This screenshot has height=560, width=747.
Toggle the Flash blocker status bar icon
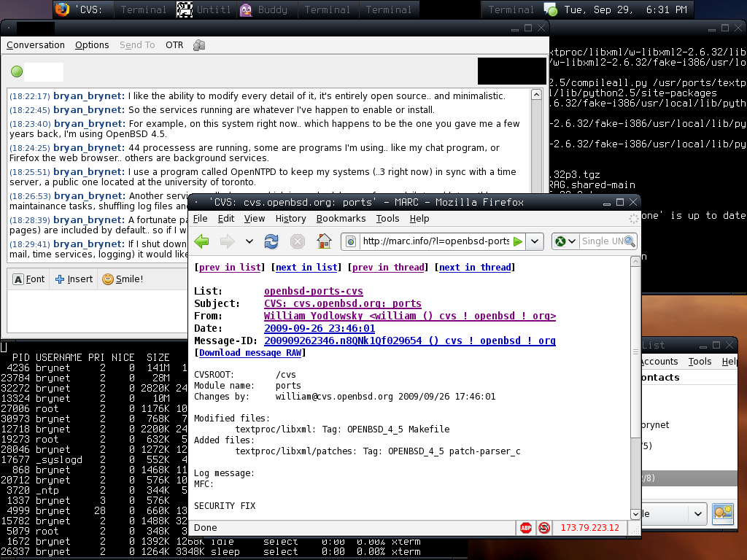click(x=543, y=527)
